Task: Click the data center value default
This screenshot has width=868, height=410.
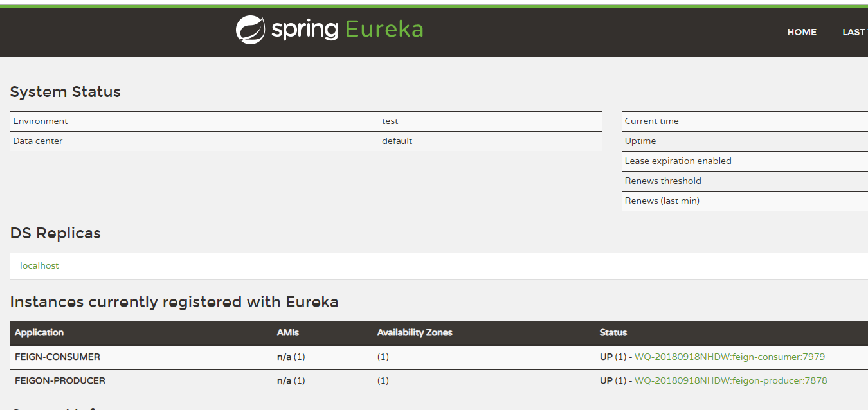Action: pos(397,141)
